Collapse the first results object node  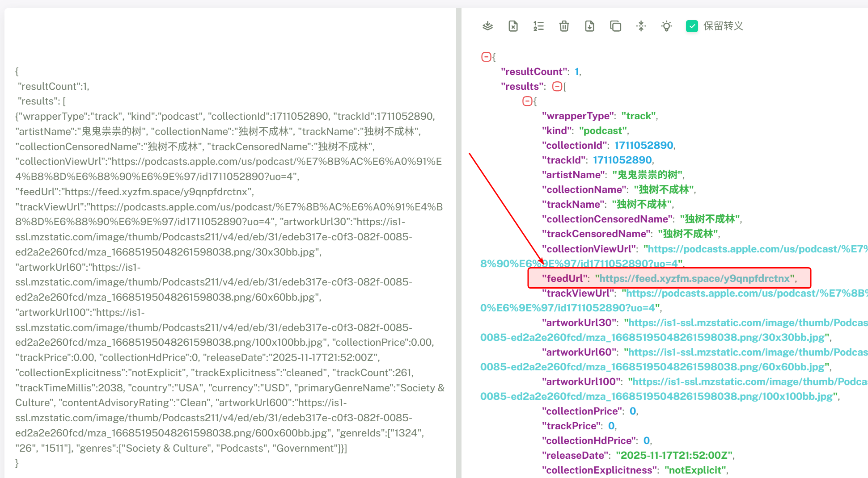[x=527, y=101]
